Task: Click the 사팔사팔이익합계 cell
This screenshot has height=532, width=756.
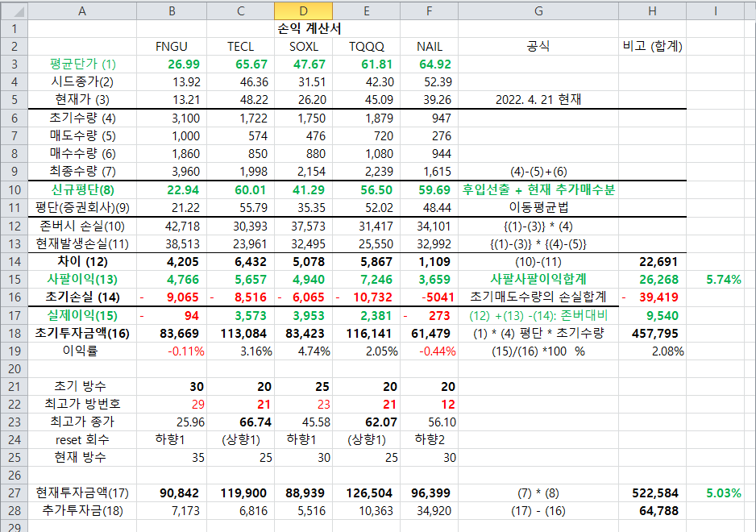Action: (538, 279)
